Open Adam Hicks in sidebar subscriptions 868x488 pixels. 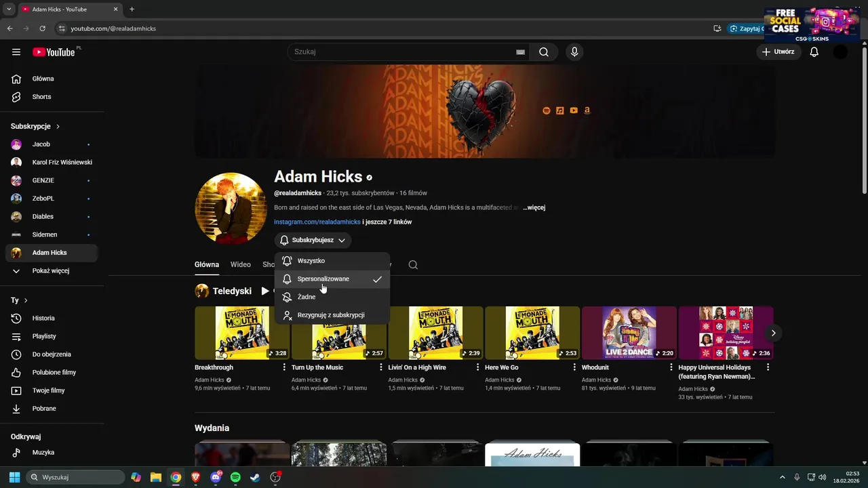(52, 253)
